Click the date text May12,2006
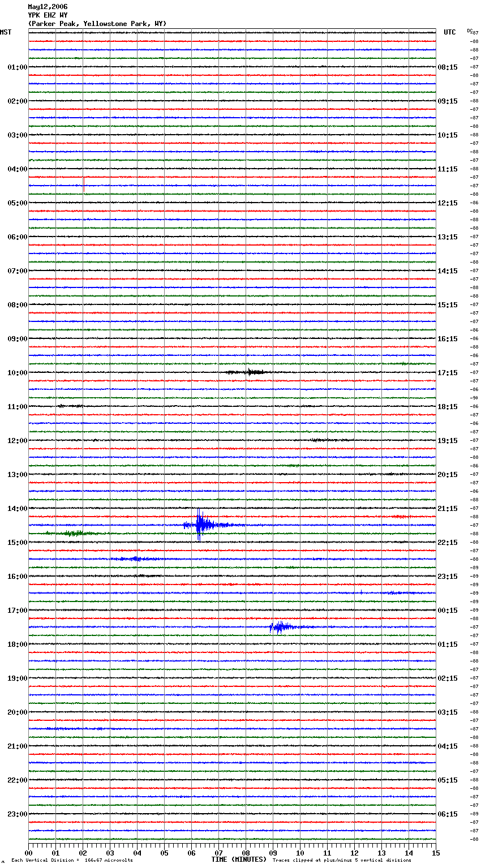Image resolution: width=481 pixels, height=868 pixels. 48,7
